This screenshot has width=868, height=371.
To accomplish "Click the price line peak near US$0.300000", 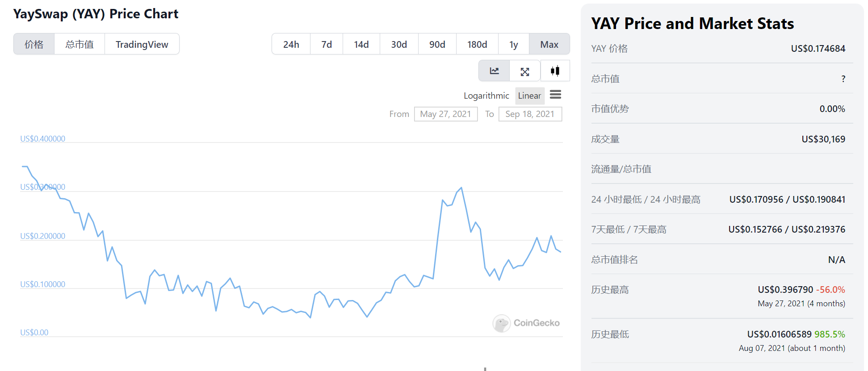I will [x=461, y=188].
